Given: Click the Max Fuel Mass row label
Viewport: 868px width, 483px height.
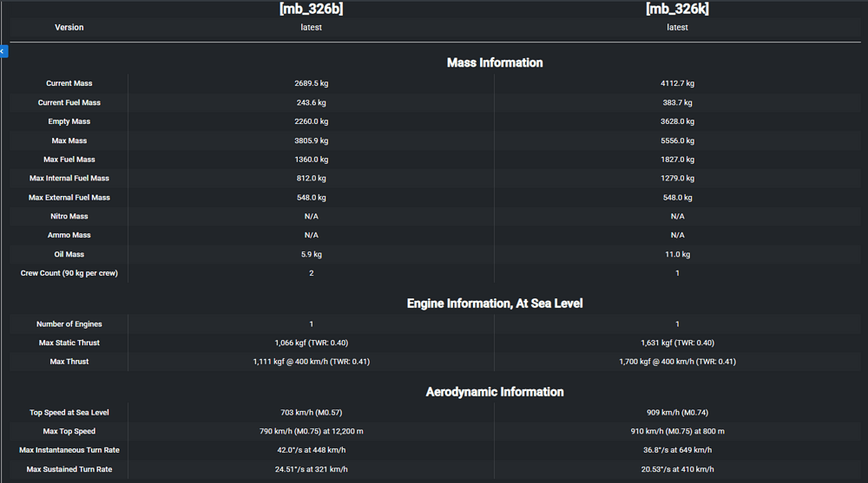Looking at the screenshot, I should coord(69,160).
